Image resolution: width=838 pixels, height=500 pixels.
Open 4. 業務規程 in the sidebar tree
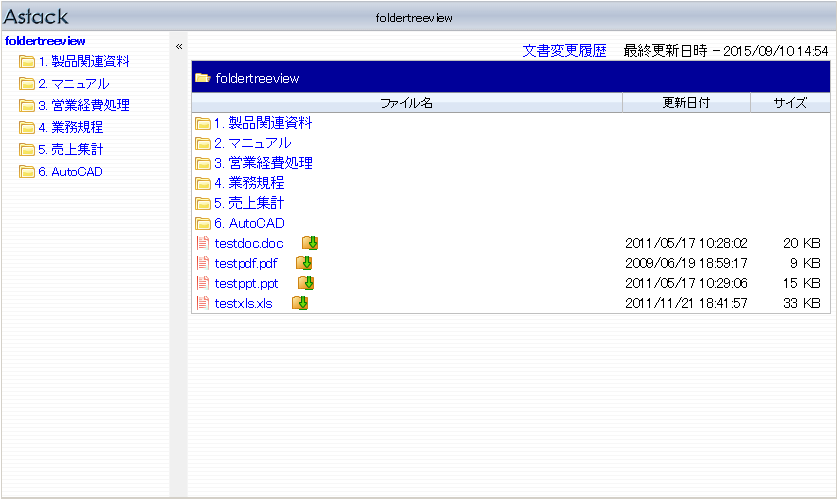pos(71,128)
